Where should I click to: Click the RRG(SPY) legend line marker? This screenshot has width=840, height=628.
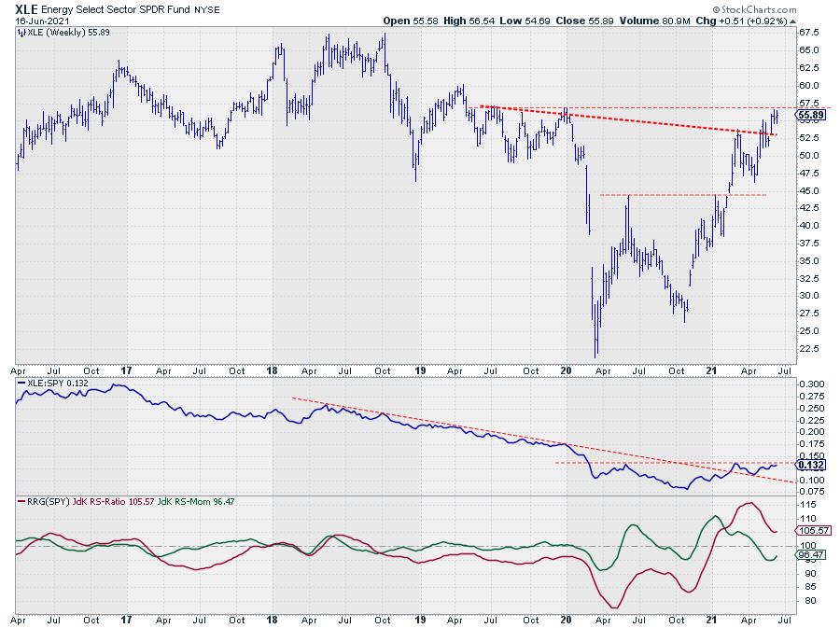pos(23,502)
